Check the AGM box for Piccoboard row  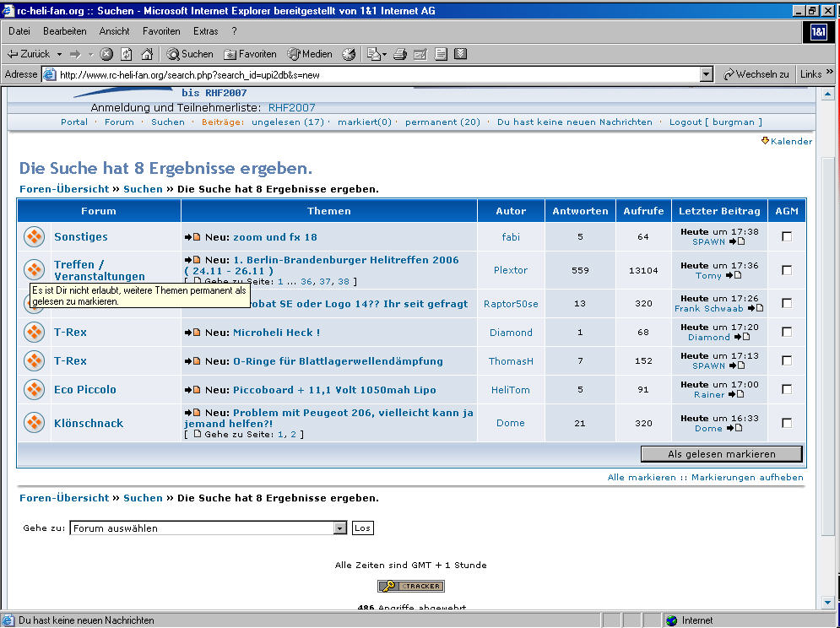coord(787,390)
